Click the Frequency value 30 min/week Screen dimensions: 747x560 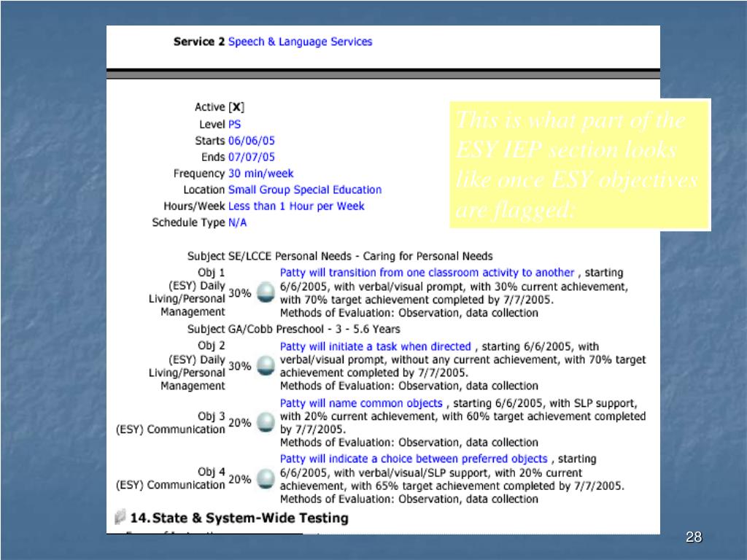[x=260, y=174]
